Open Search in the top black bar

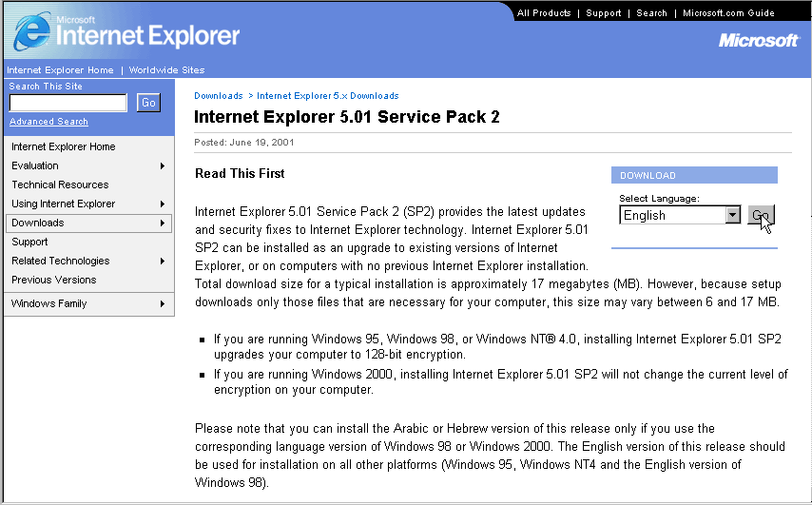point(651,13)
